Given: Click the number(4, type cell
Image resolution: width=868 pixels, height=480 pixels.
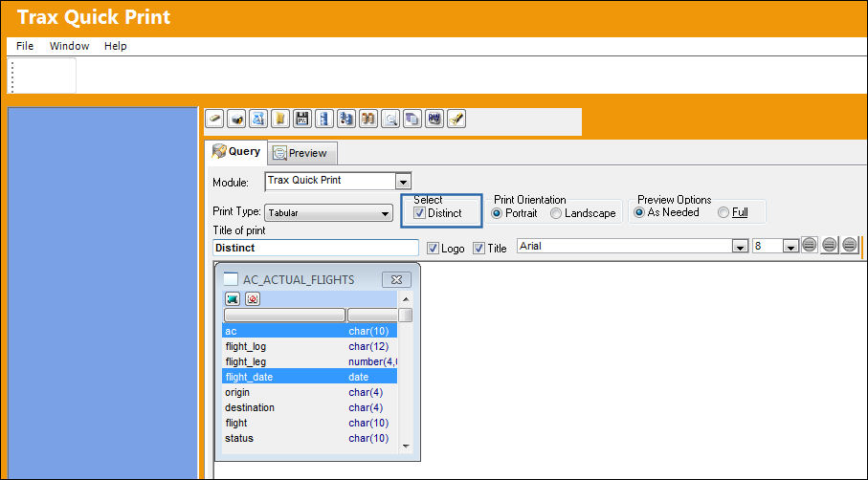Looking at the screenshot, I should (372, 361).
